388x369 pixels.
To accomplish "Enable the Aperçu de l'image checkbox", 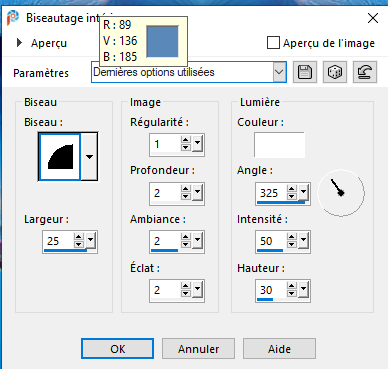I will [273, 43].
